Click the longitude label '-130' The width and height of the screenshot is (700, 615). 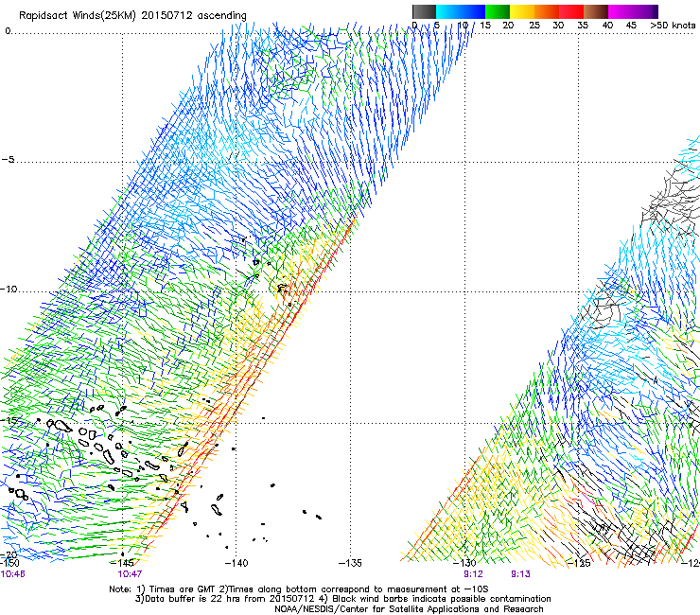tap(464, 563)
